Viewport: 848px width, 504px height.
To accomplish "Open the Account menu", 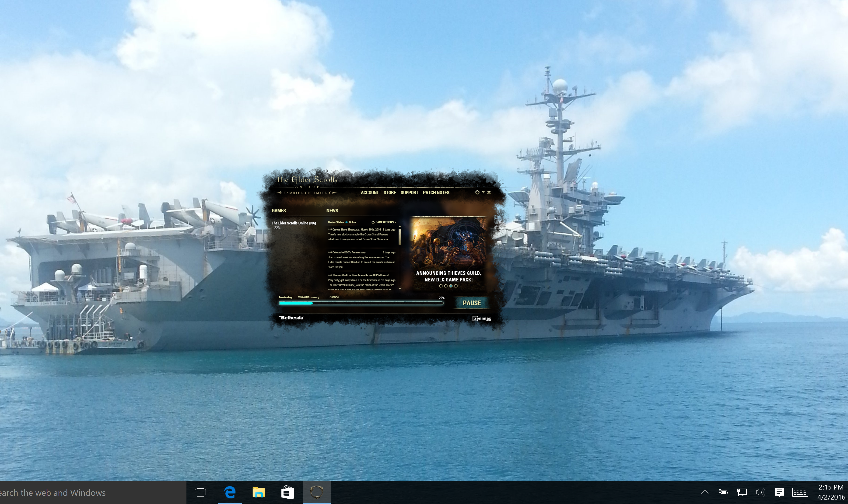I will [x=369, y=192].
